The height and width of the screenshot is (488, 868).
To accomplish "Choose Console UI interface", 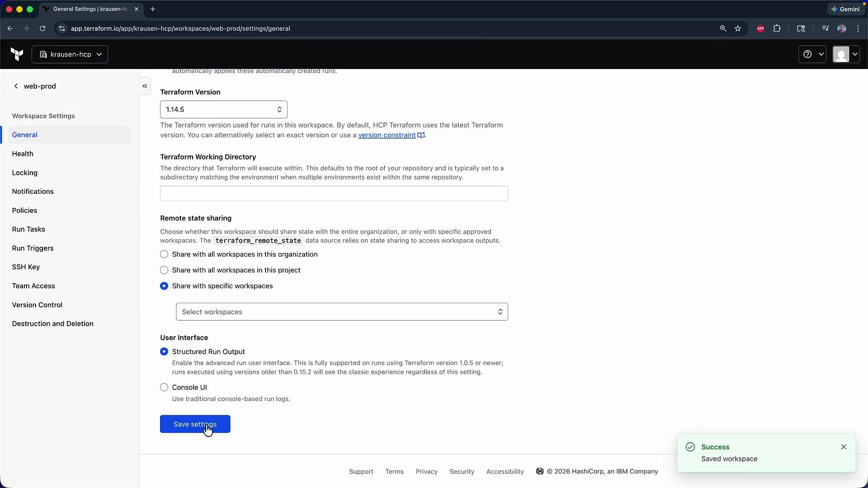I will click(x=164, y=387).
